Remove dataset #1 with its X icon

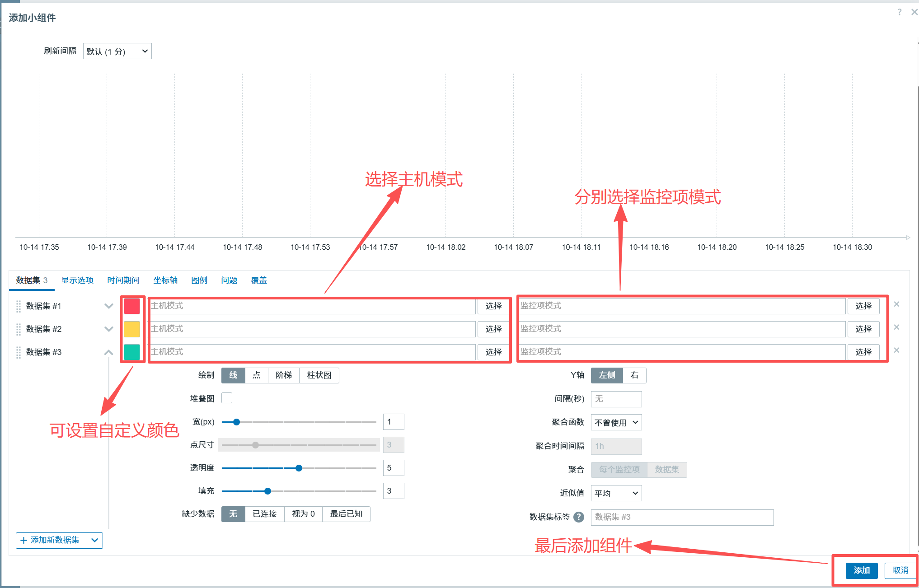pos(896,304)
